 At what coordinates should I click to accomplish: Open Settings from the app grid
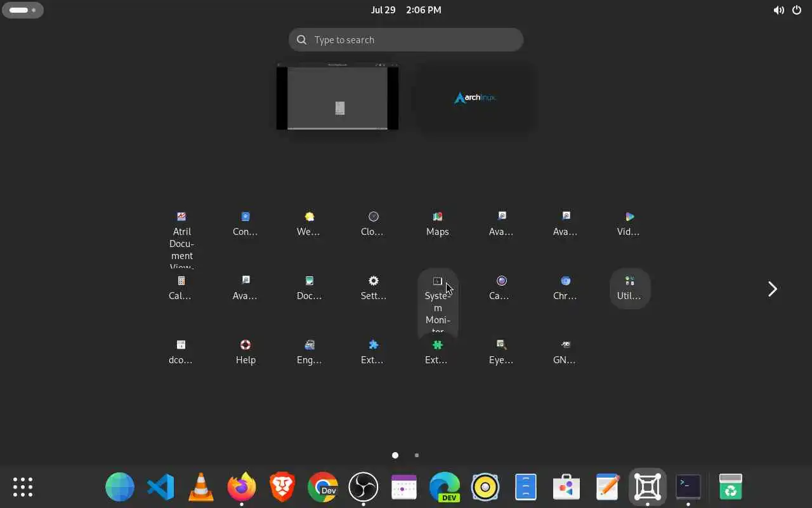point(373,288)
